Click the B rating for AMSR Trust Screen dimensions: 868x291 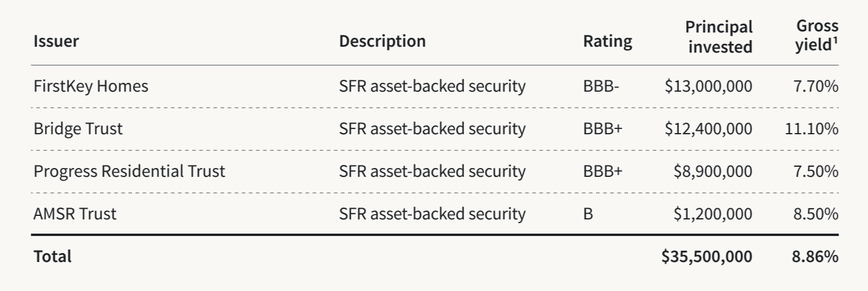(588, 214)
